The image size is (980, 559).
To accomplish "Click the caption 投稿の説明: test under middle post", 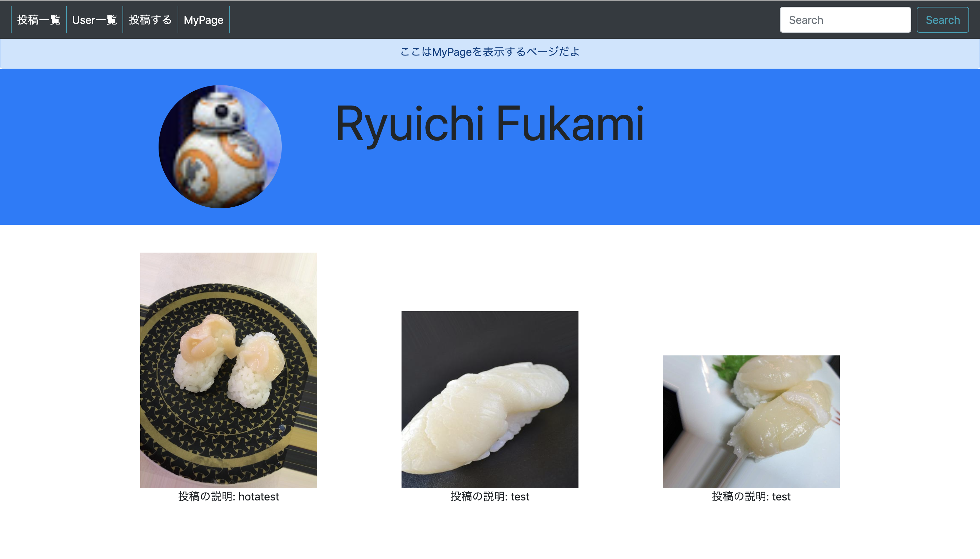I will tap(490, 496).
